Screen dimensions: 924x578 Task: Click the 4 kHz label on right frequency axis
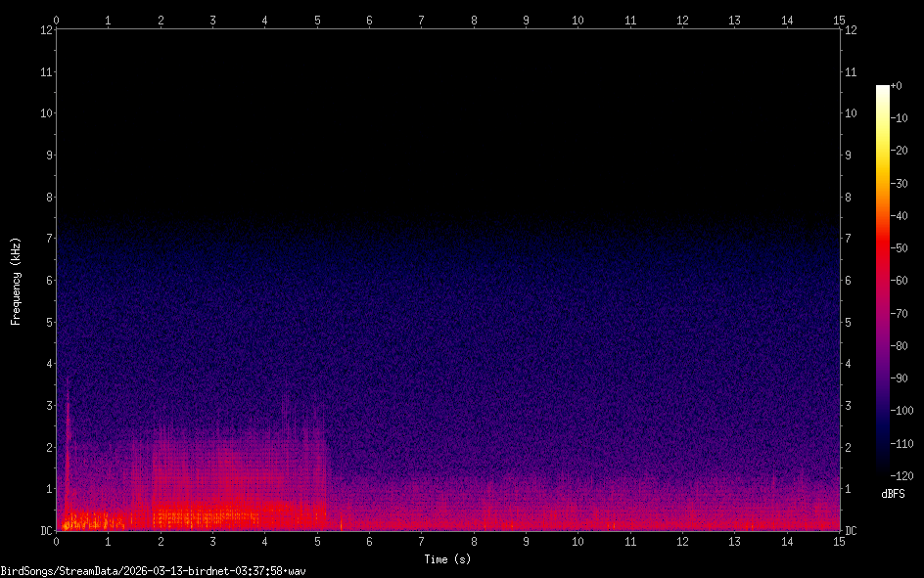[848, 364]
